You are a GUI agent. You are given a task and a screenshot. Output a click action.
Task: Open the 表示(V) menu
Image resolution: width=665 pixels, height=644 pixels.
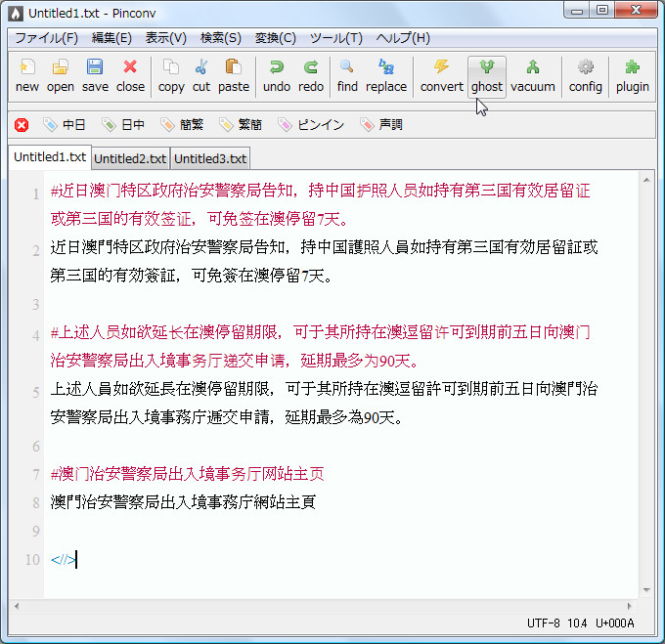click(x=166, y=38)
